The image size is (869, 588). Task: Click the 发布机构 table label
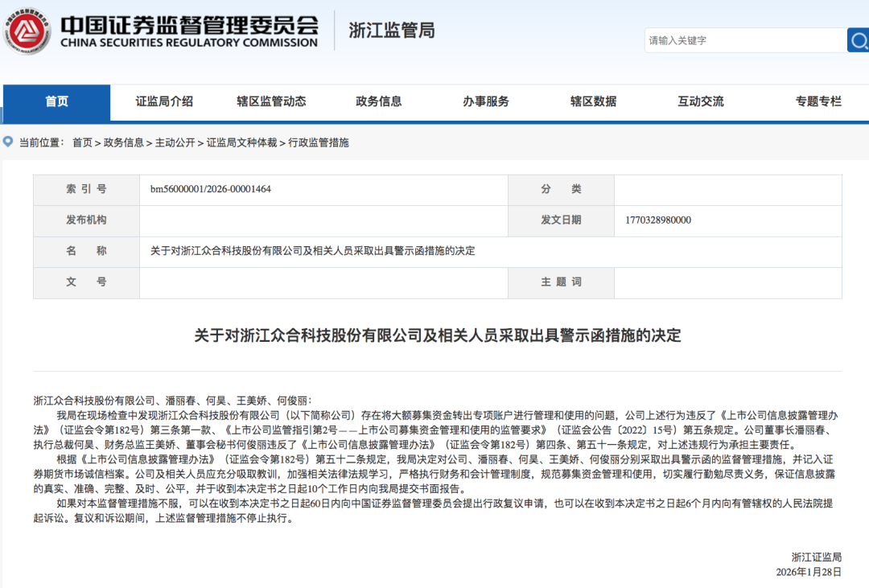click(x=86, y=220)
